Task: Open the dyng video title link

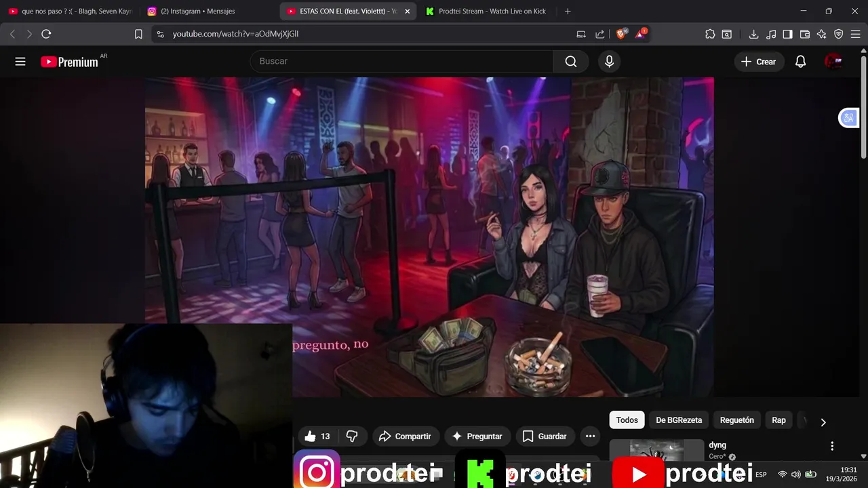Action: click(717, 445)
